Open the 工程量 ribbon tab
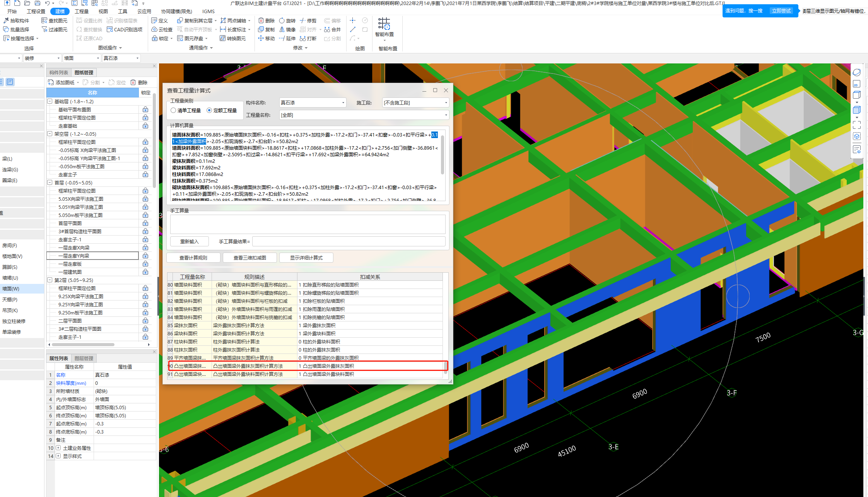 [x=82, y=11]
